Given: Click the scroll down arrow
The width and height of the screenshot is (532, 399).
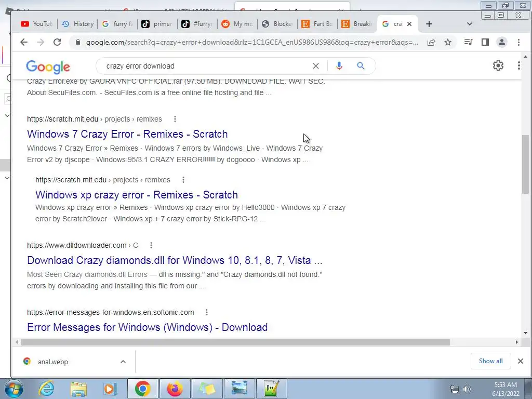Looking at the screenshot, I should pyautogui.click(x=525, y=333).
